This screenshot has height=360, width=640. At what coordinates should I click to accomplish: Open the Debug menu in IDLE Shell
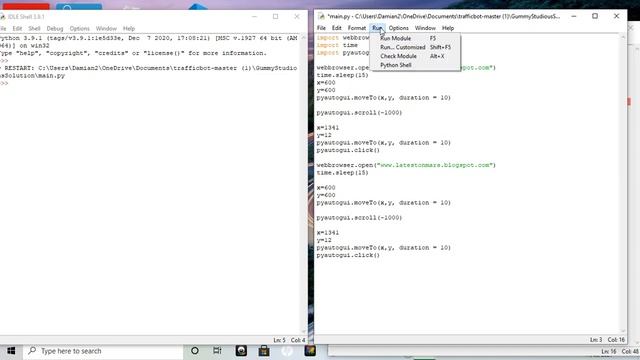click(x=55, y=29)
